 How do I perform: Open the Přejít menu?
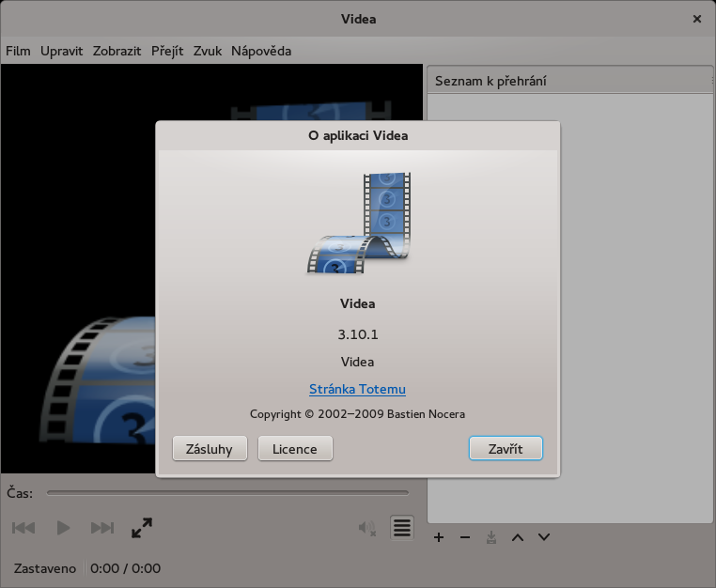167,51
